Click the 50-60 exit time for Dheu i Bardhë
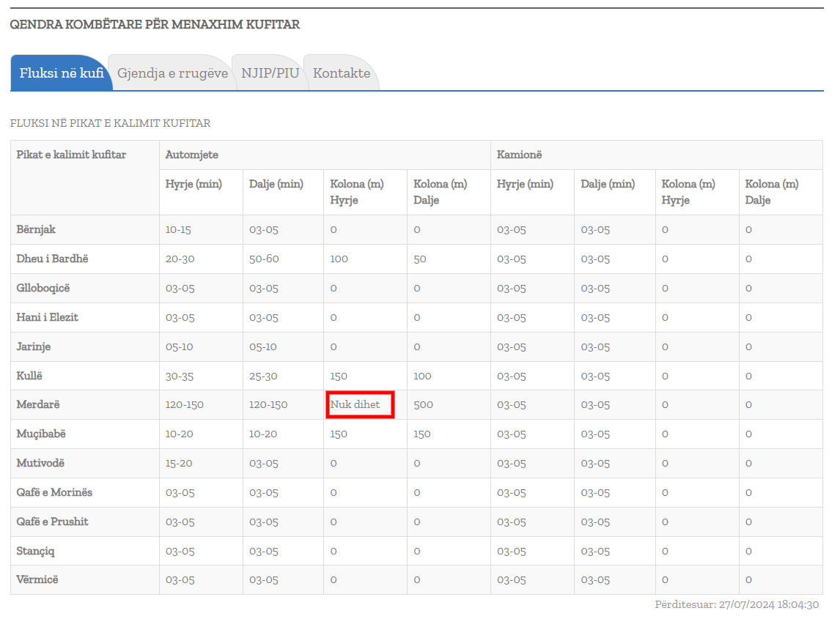The height and width of the screenshot is (627, 840). click(264, 259)
